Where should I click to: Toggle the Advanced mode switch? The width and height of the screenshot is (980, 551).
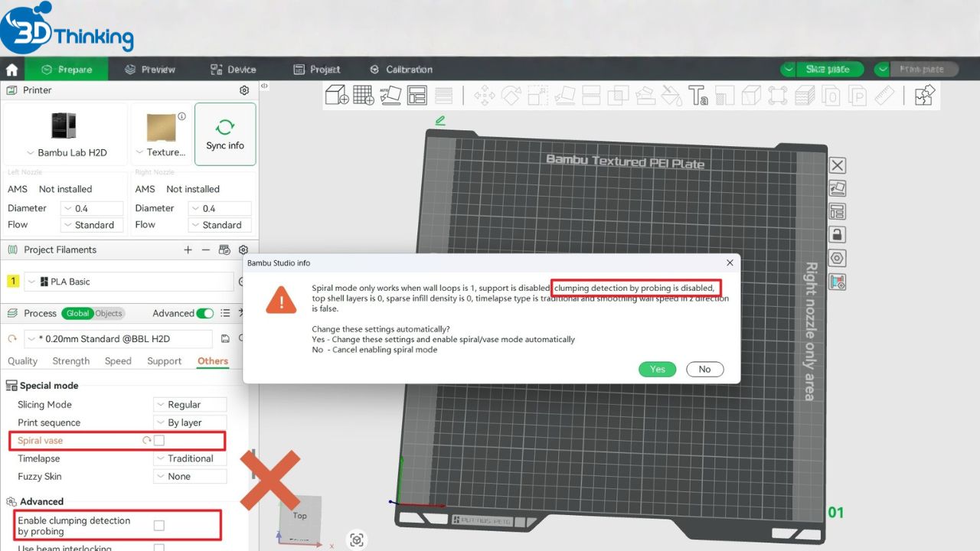(205, 313)
